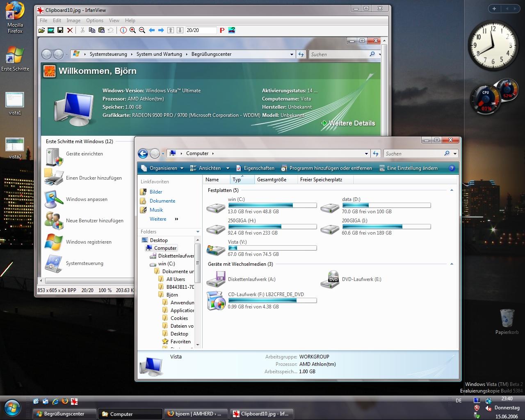Click the red delete file icon
Viewport: 525px width, 420px height.
click(70, 30)
